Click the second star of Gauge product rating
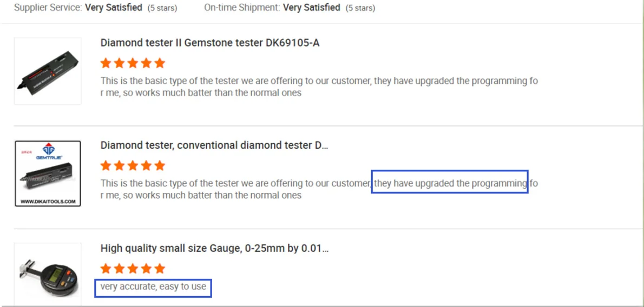644x307 pixels. [x=119, y=269]
